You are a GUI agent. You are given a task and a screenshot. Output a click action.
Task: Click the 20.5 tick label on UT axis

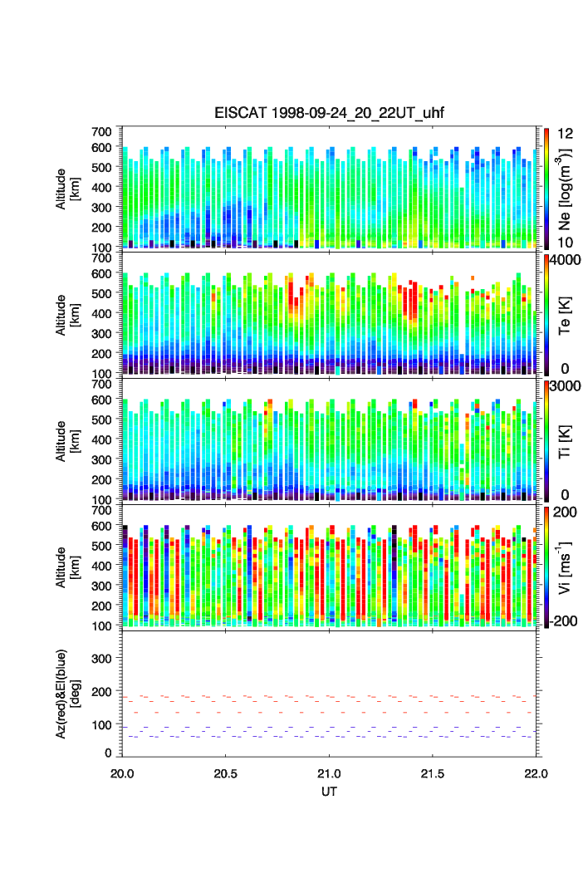226,773
